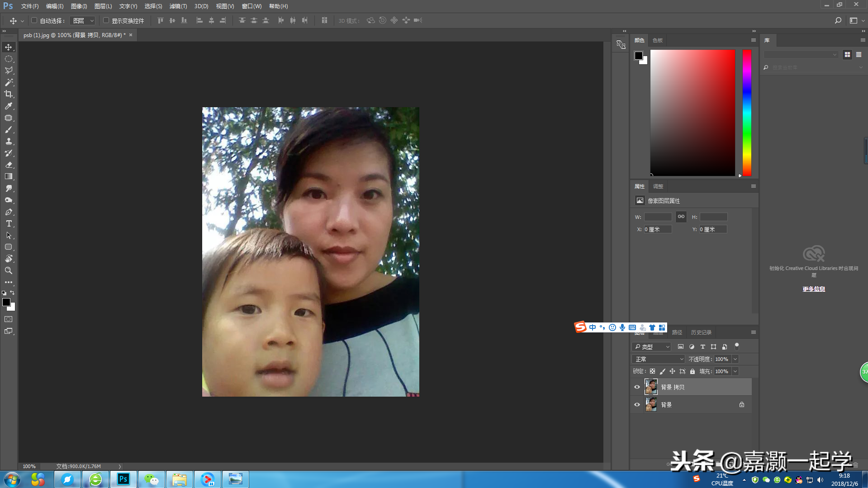Select the Eraser tool
Screen dimensions: 868x488
(x=9, y=165)
